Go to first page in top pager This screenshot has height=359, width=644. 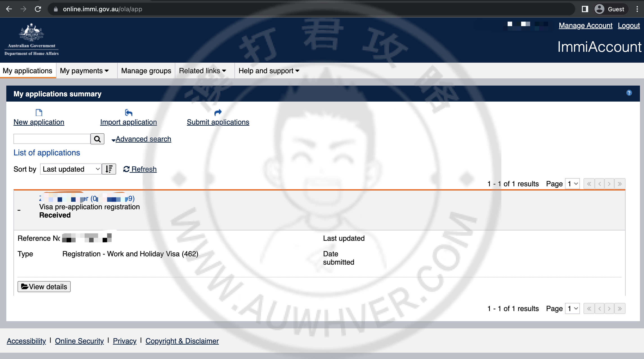(x=589, y=184)
